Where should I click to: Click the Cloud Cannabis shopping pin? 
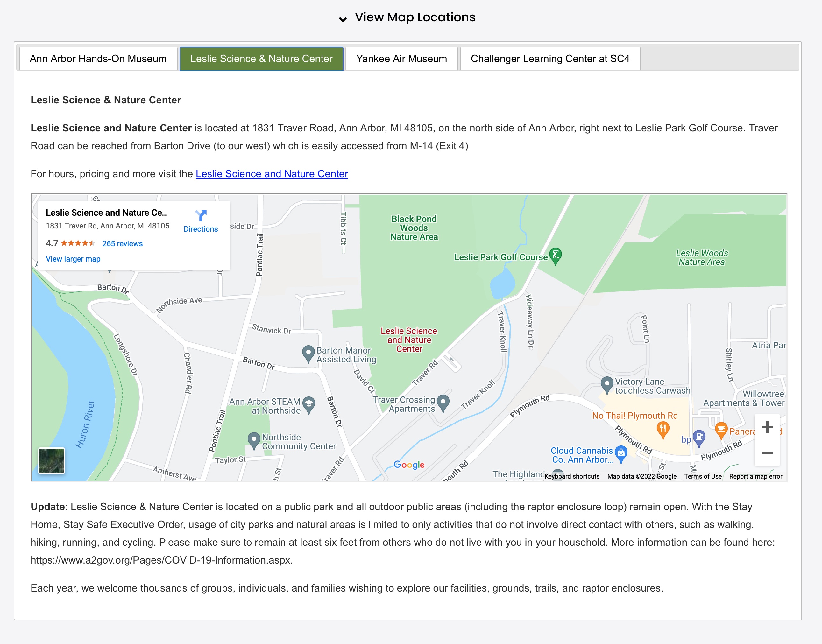coord(621,454)
